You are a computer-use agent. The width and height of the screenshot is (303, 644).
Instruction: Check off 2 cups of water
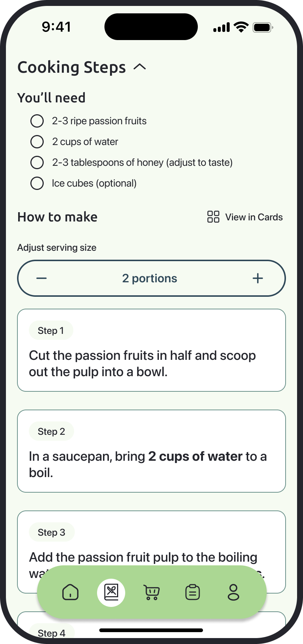(37, 142)
